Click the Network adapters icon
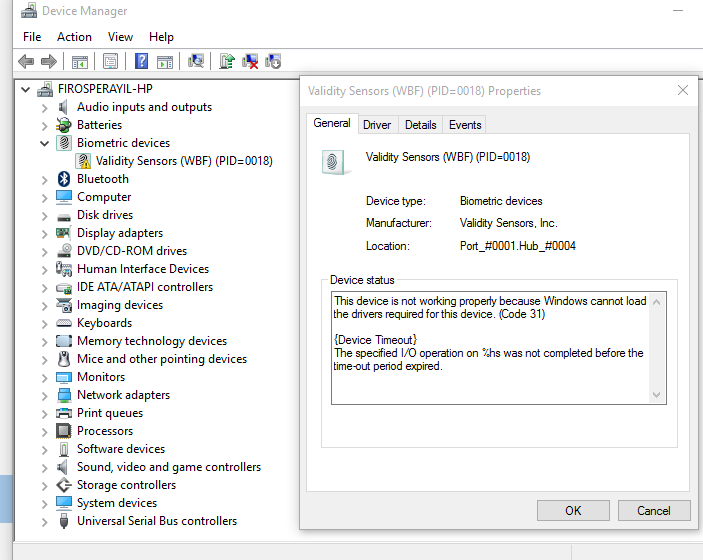This screenshot has width=703, height=560. [x=64, y=395]
